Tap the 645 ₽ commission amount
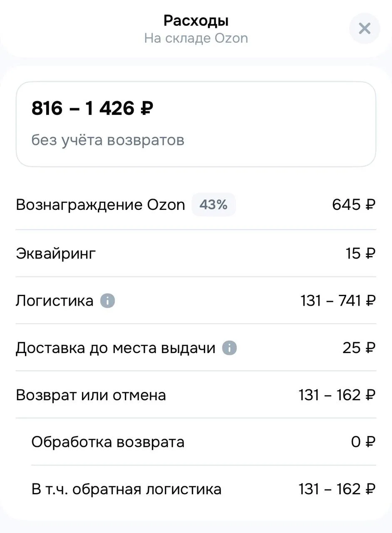 pos(354,205)
